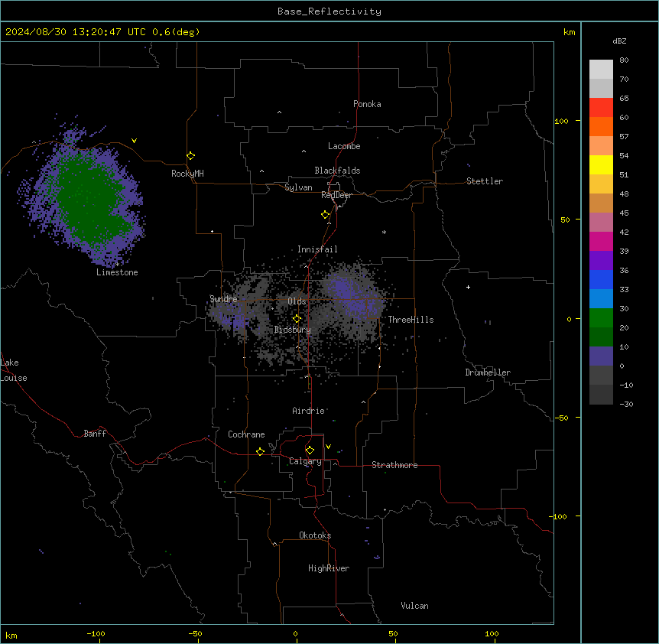Screen dimensions: 659x644
Task: Click the Okotoks label
Action: pos(315,535)
